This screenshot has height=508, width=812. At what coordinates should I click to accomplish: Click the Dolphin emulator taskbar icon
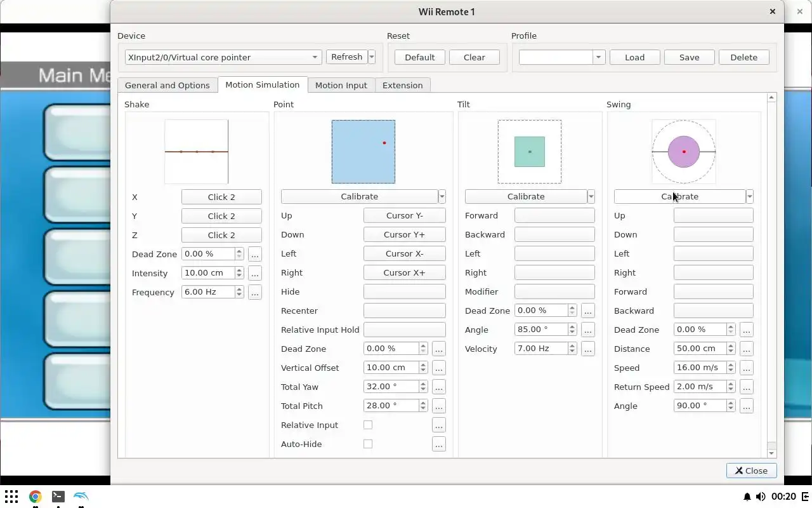(81, 497)
